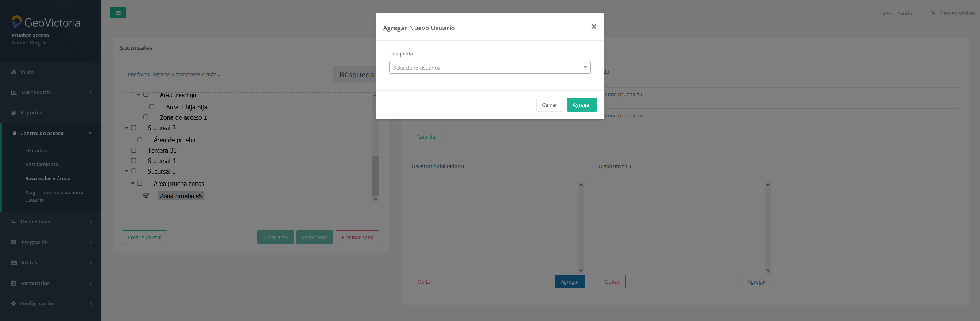Open the Seleccione Usuarios dropdown
980x321 pixels.
tap(490, 67)
